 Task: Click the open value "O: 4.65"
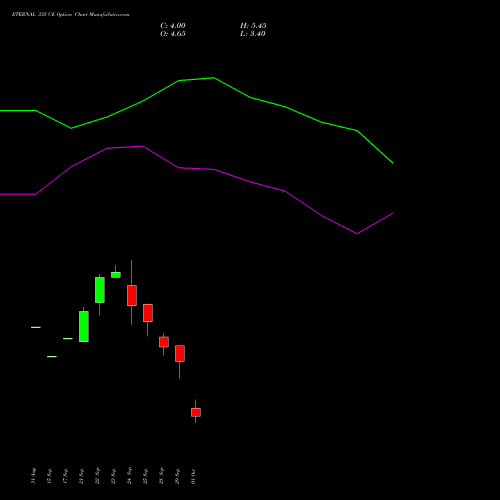click(173, 34)
